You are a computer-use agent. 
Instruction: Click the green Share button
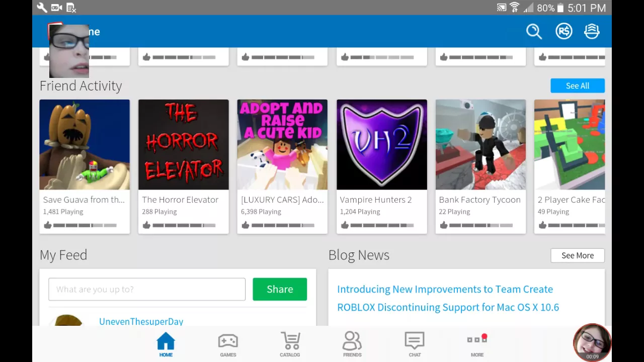[280, 289]
